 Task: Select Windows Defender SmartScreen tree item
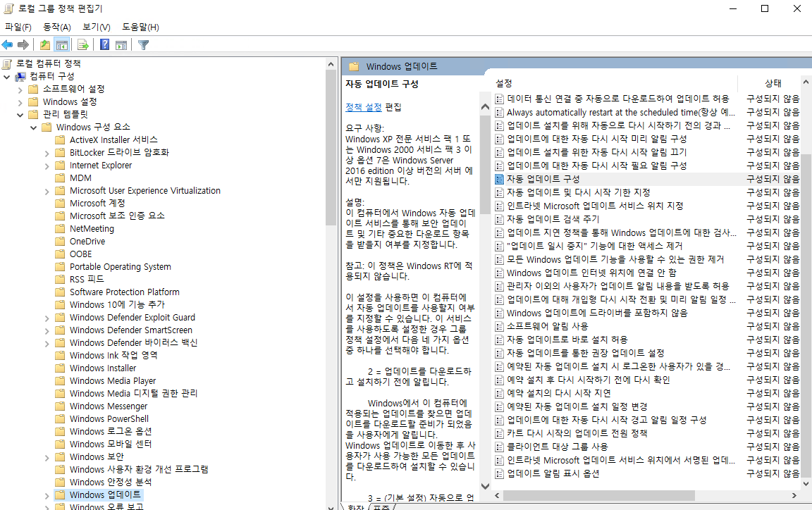pyautogui.click(x=131, y=330)
